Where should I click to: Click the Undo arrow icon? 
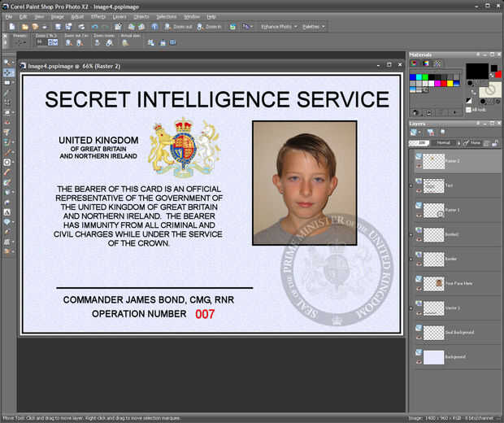94,27
